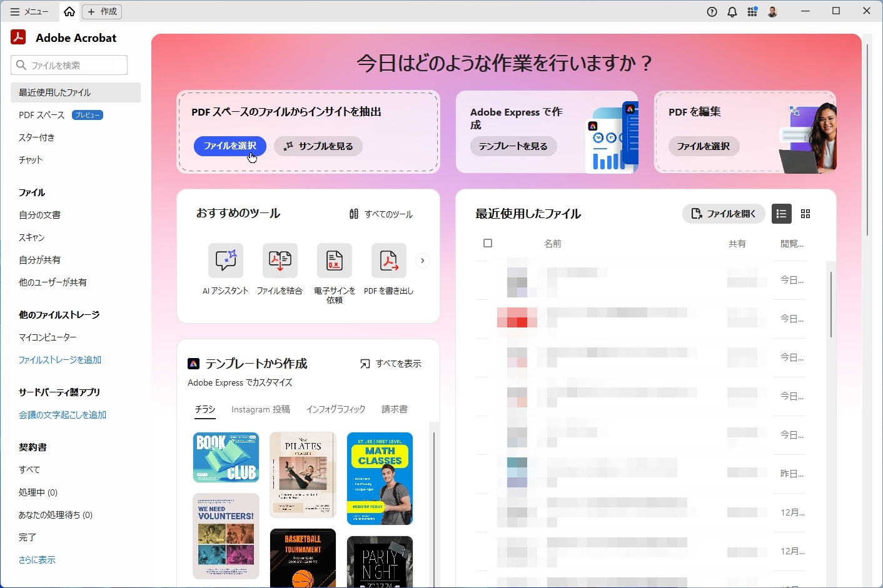
Task: Open すべてのツール tools list
Action: pos(381,214)
